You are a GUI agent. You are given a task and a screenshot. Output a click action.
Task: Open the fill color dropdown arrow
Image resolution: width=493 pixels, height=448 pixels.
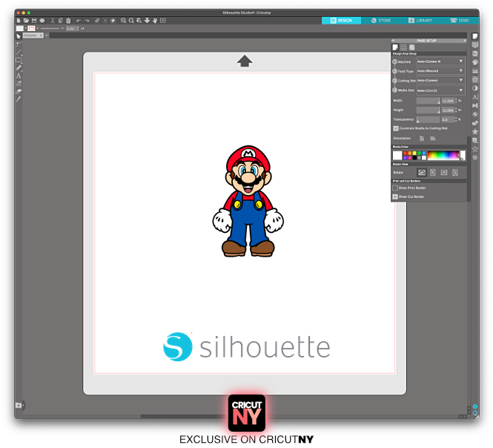pyautogui.click(x=25, y=28)
